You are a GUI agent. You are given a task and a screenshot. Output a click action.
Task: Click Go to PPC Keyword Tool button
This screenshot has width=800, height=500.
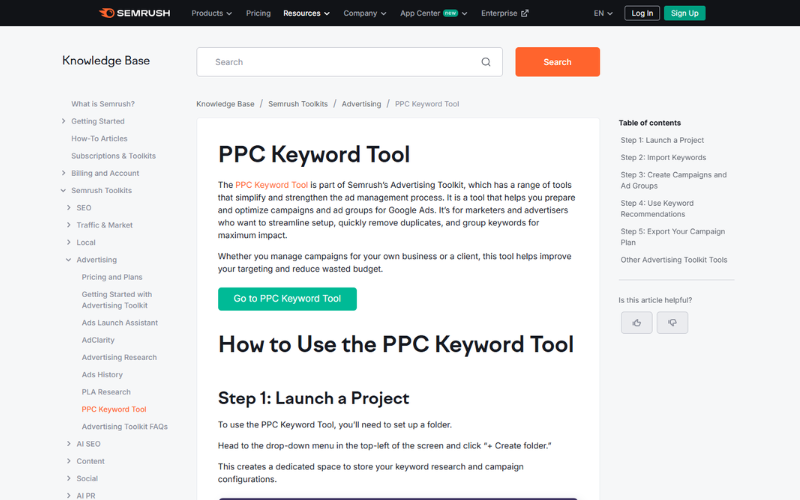tap(287, 299)
